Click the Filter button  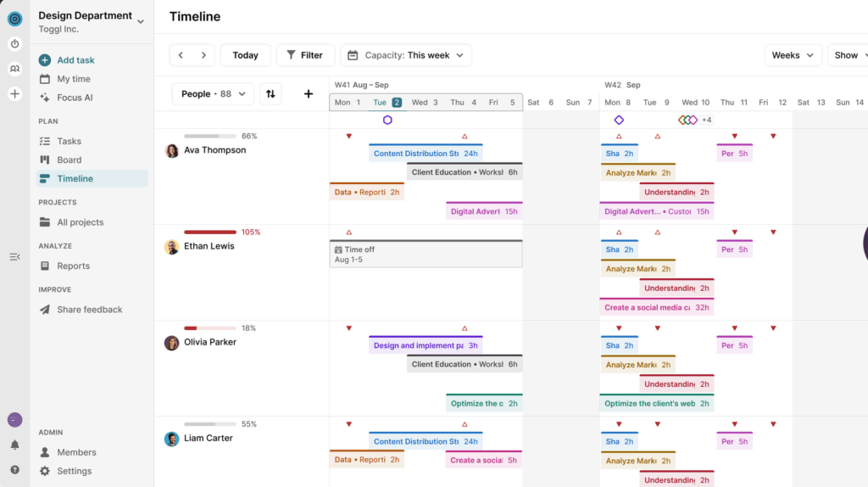[304, 55]
